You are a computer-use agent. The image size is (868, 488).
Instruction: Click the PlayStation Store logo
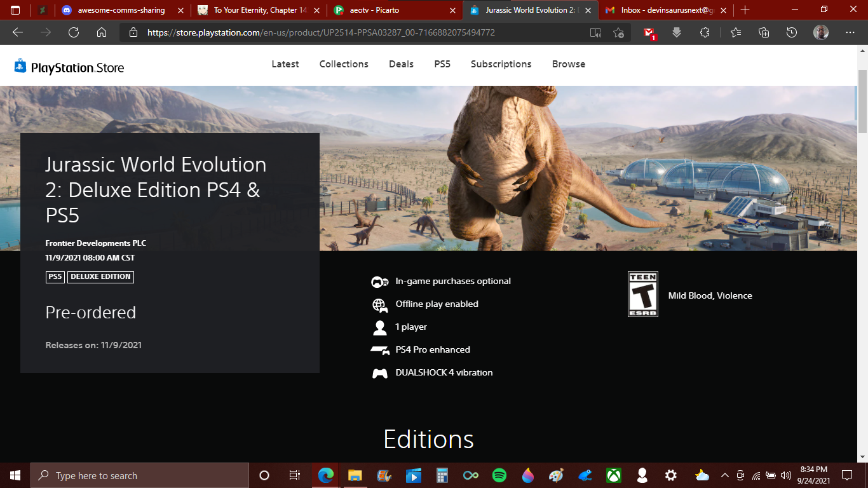69,66
